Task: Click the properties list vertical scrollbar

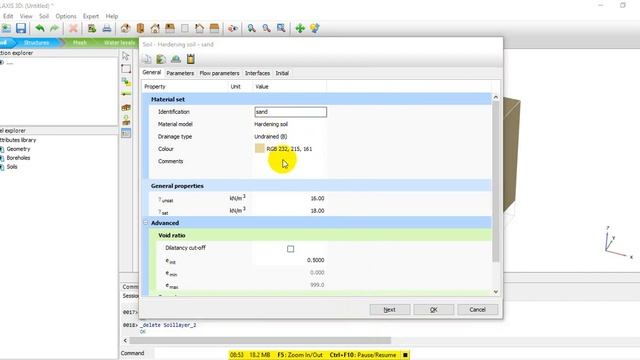Action: coord(496,182)
